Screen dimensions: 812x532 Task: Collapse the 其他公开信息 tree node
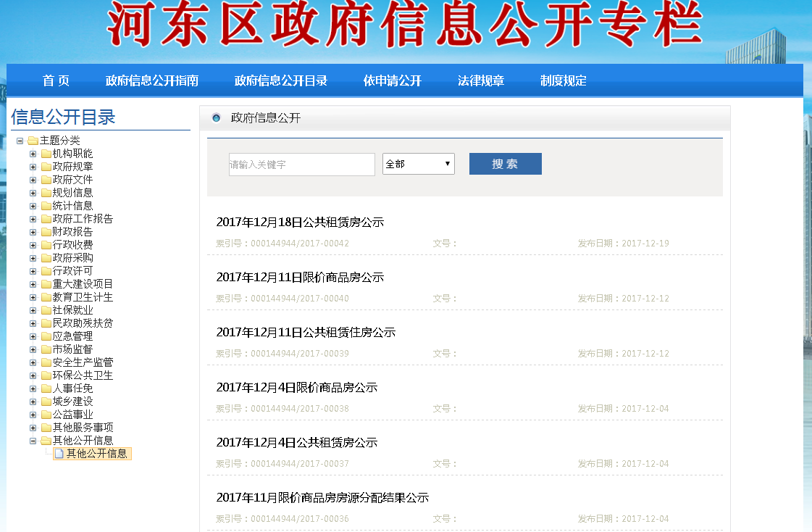pos(33,441)
